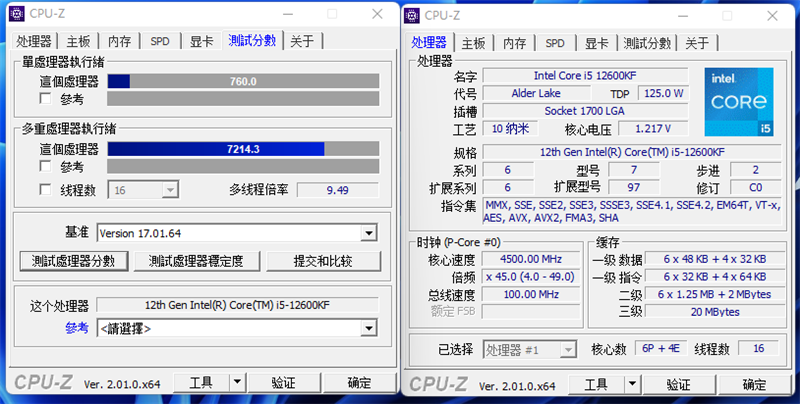Open the 工具 arrow in left window
This screenshot has height=404, width=800.
point(237,382)
